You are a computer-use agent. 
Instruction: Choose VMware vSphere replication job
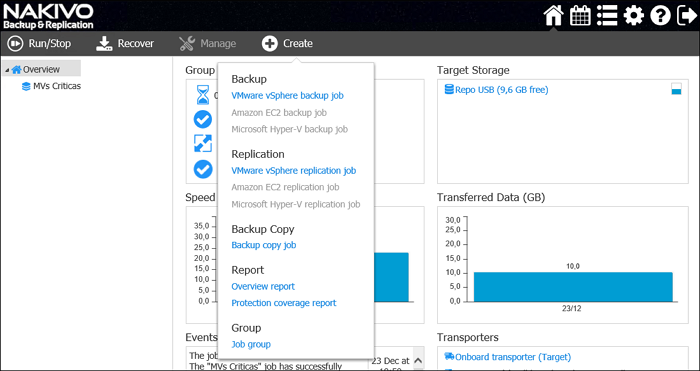click(x=294, y=171)
